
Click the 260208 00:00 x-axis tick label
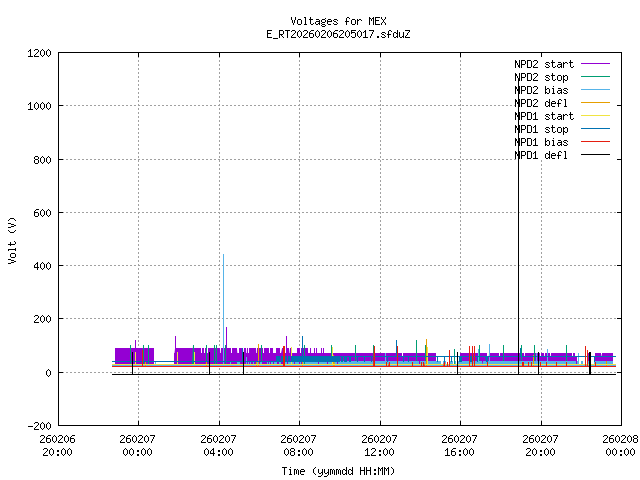coord(620,445)
